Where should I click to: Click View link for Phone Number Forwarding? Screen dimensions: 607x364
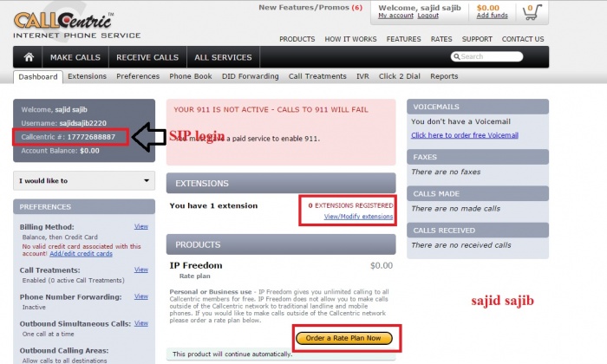point(140,296)
